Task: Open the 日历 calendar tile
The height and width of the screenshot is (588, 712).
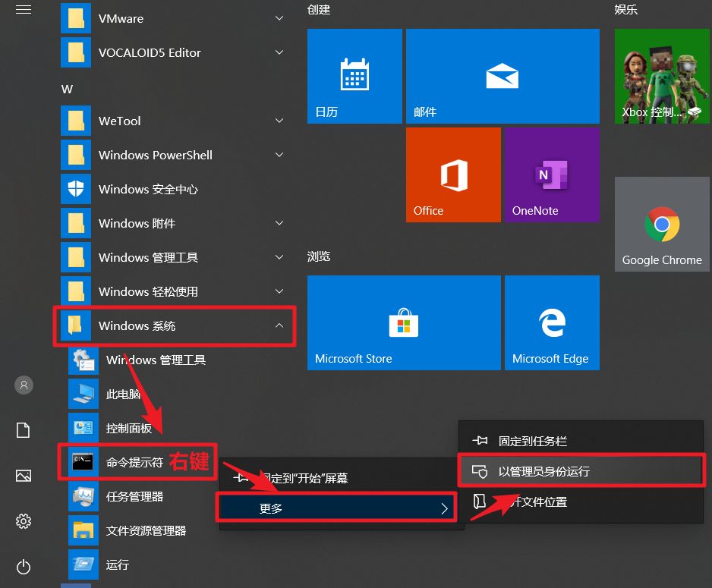Action: tap(354, 76)
